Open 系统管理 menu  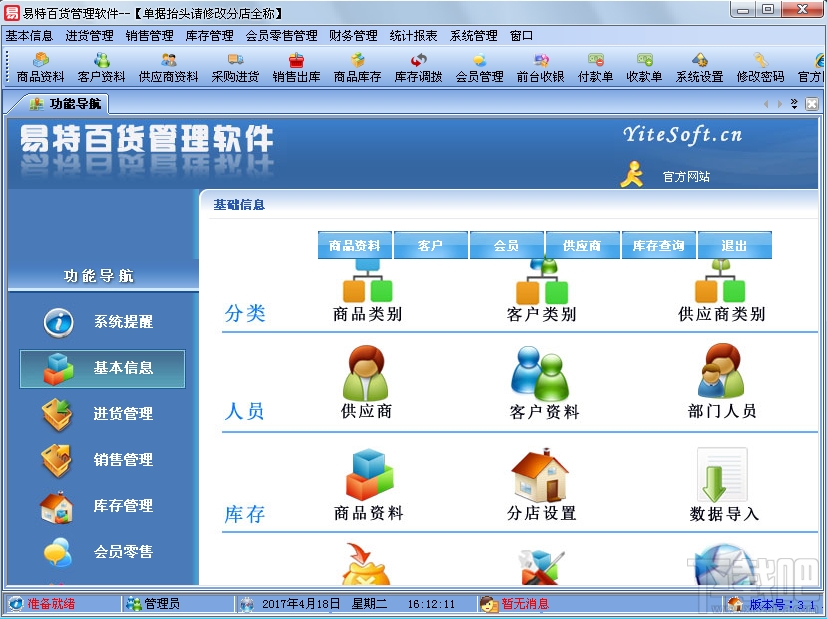(x=474, y=36)
